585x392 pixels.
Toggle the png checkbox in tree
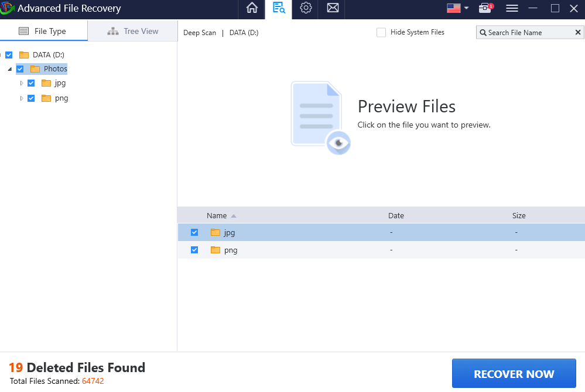[32, 98]
